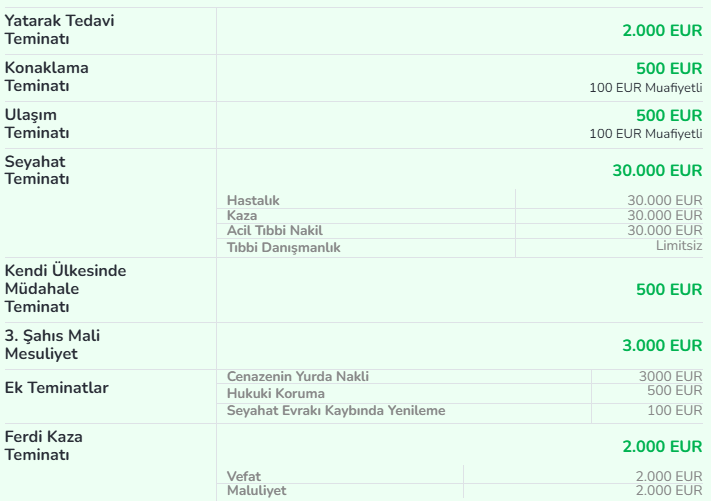Viewport: 711px width, 501px height.
Task: Select the Kaza coverage line
Action: pos(242,215)
